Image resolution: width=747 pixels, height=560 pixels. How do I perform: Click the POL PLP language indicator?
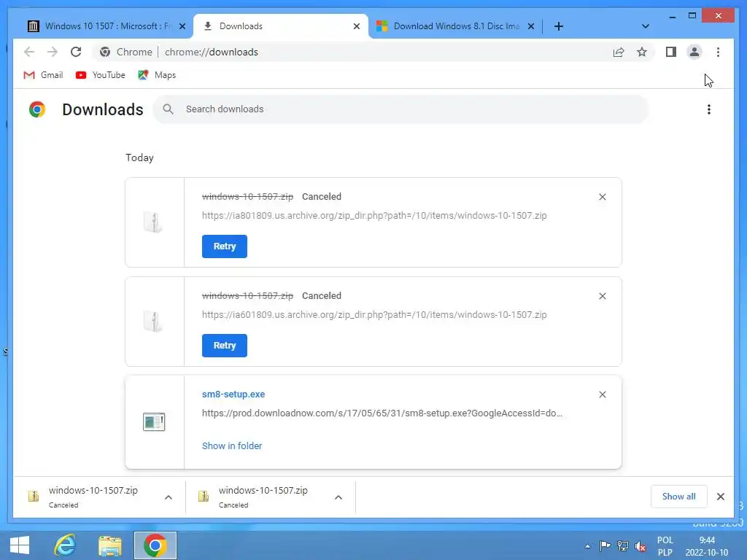[x=665, y=546]
